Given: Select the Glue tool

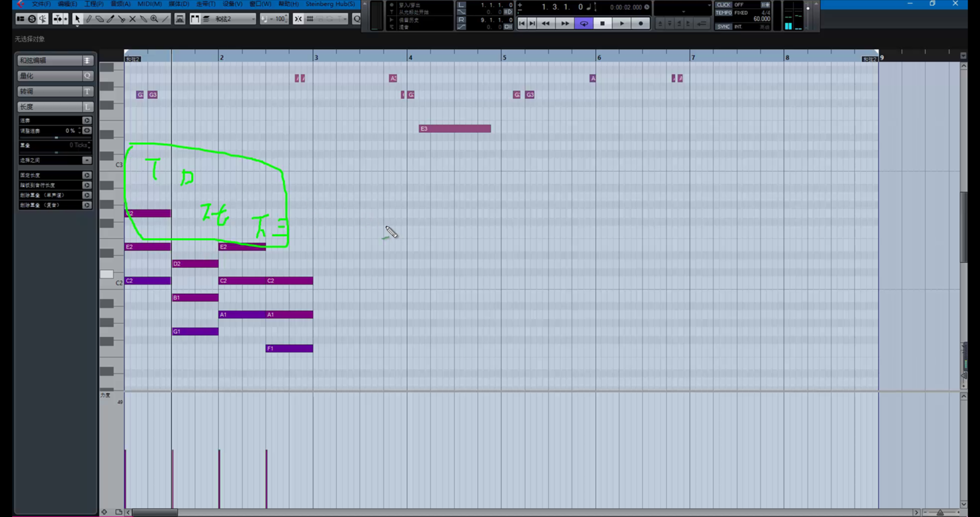Looking at the screenshot, I should pyautogui.click(x=143, y=19).
